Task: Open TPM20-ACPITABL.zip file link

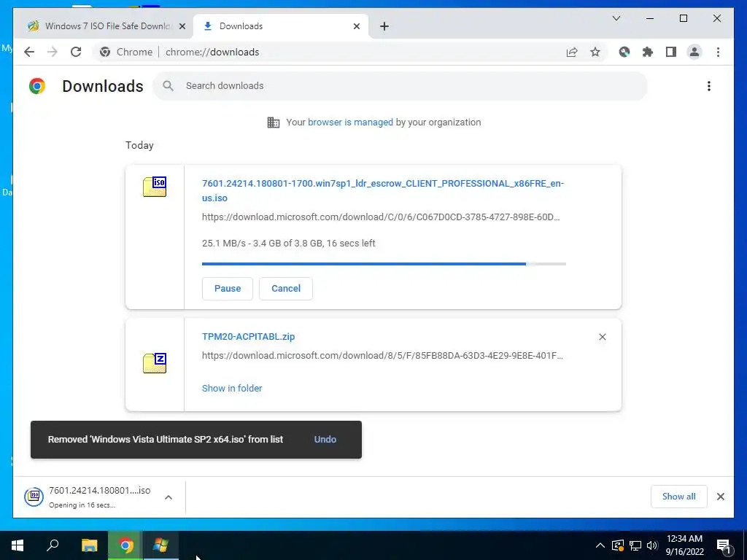Action: click(248, 337)
